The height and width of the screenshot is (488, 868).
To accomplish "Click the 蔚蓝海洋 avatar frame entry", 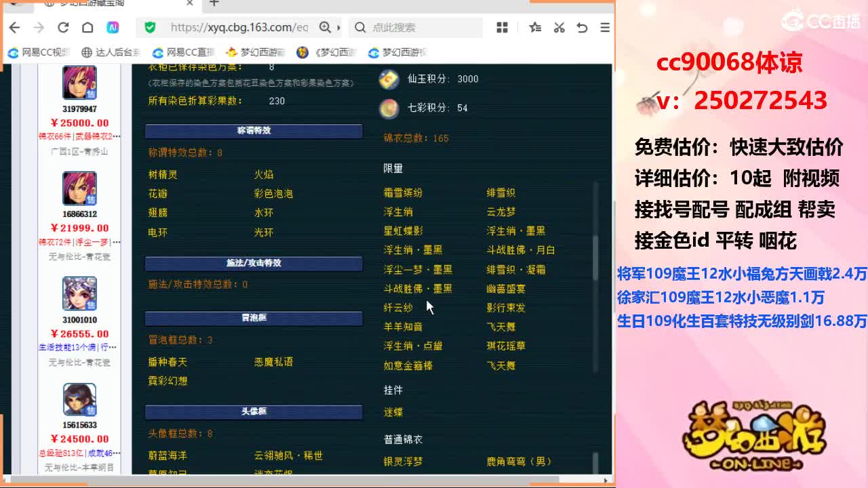I will (x=167, y=455).
